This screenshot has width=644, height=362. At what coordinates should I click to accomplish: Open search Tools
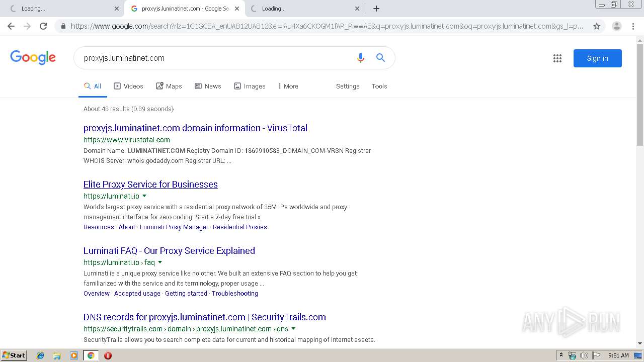pos(379,86)
